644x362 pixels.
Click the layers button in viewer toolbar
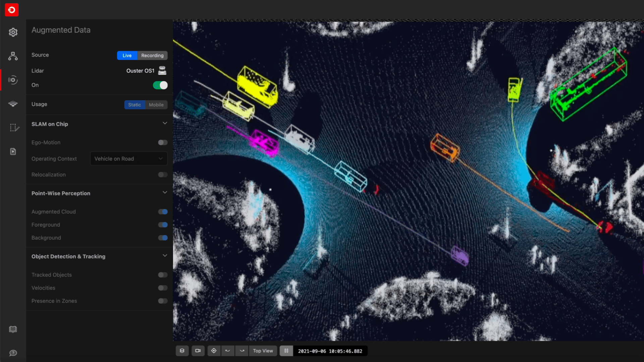point(182,351)
